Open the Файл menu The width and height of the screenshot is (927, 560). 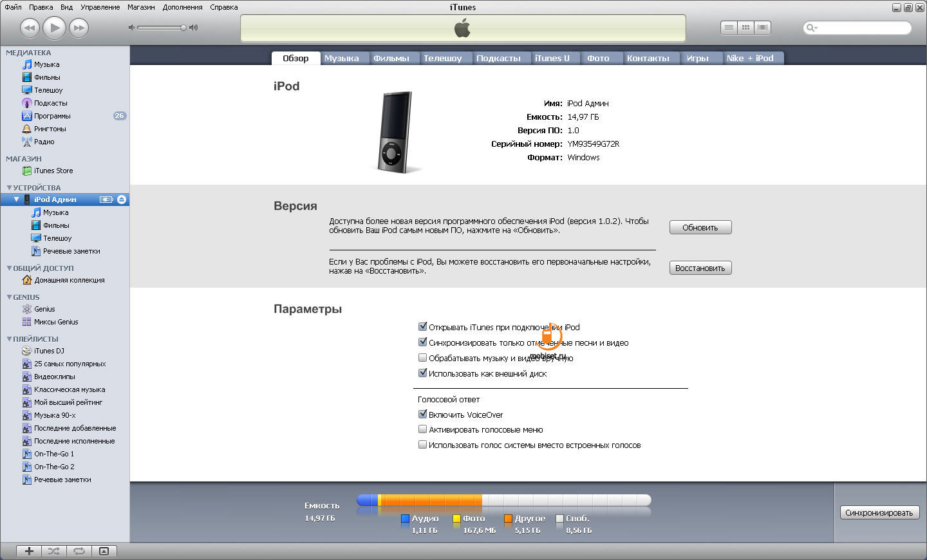pos(13,7)
